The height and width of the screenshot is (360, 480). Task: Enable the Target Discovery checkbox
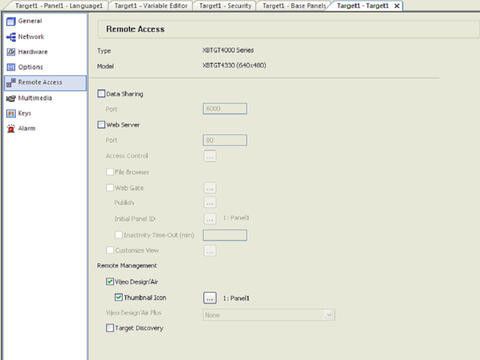(110, 328)
